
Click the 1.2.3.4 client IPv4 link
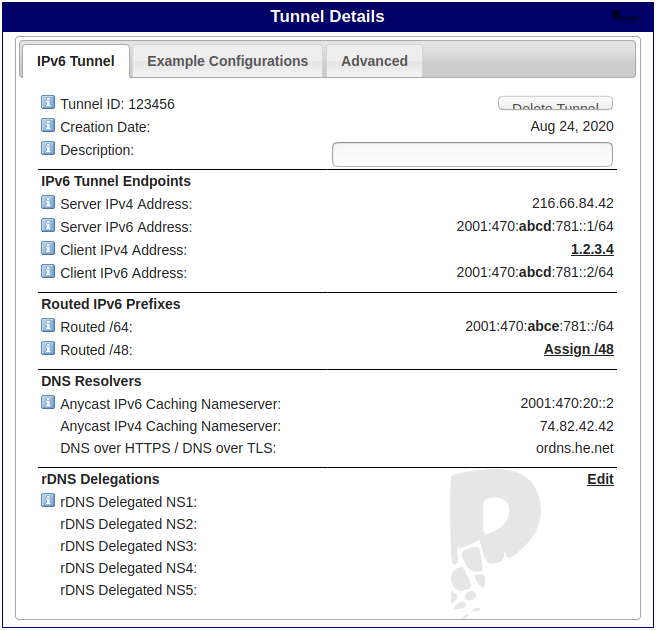tap(592, 249)
